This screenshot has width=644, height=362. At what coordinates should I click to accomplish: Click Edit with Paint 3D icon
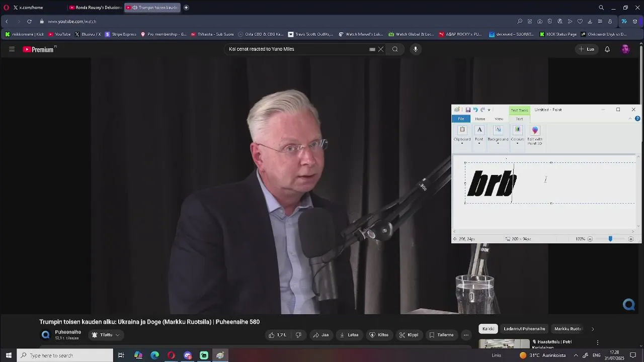pyautogui.click(x=535, y=135)
